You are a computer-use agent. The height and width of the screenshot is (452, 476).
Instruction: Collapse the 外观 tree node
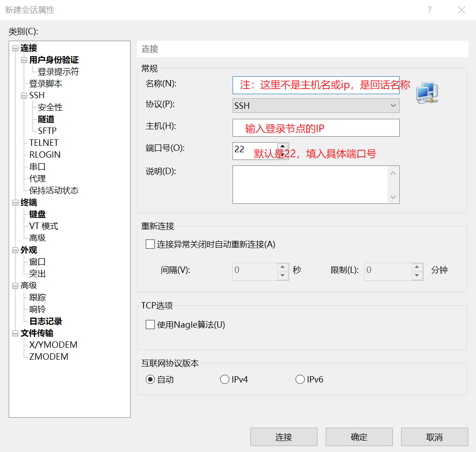coord(15,250)
